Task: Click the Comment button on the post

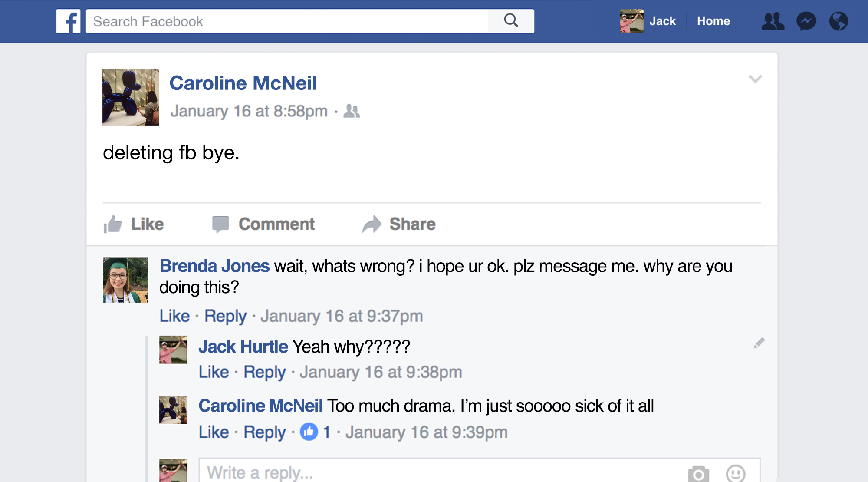Action: pyautogui.click(x=263, y=224)
